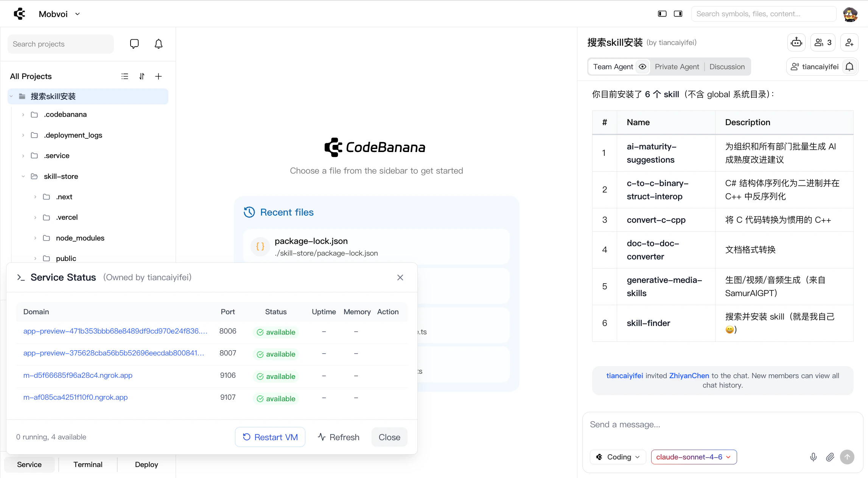Viewport: 868px width, 478px height.
Task: Open the robot agent icon in chat header
Action: click(x=796, y=42)
